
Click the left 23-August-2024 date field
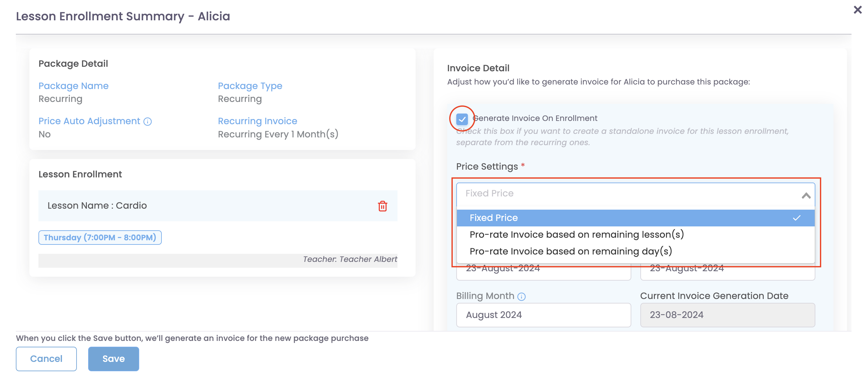click(x=543, y=272)
